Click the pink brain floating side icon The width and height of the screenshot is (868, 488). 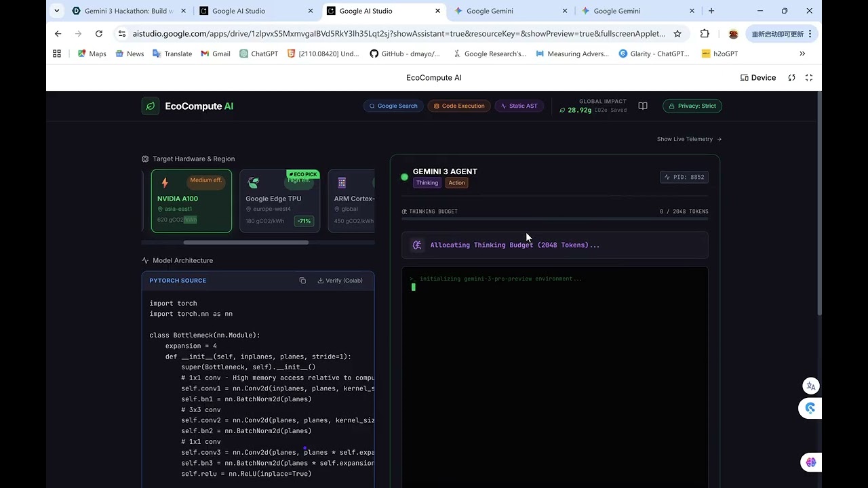[810, 462]
